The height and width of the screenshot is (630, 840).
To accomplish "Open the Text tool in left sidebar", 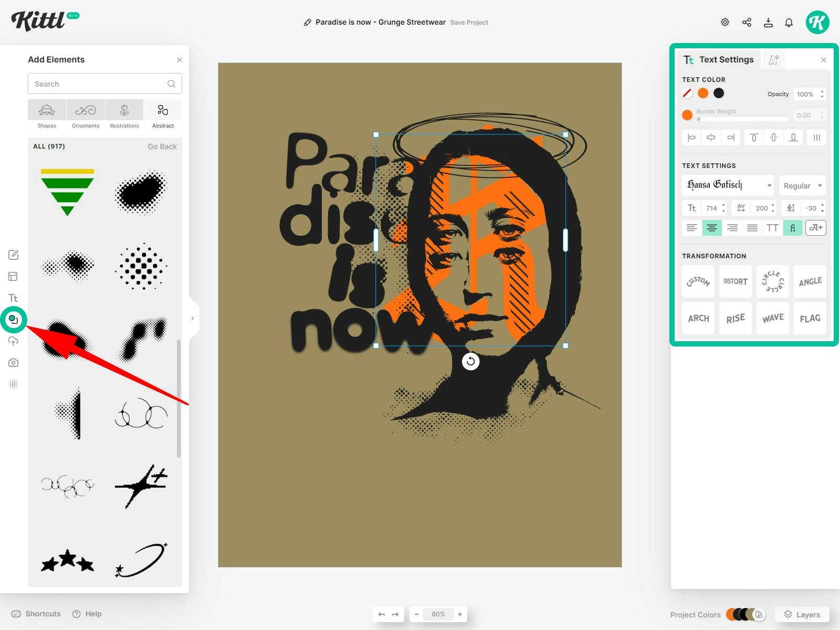I will [13, 298].
